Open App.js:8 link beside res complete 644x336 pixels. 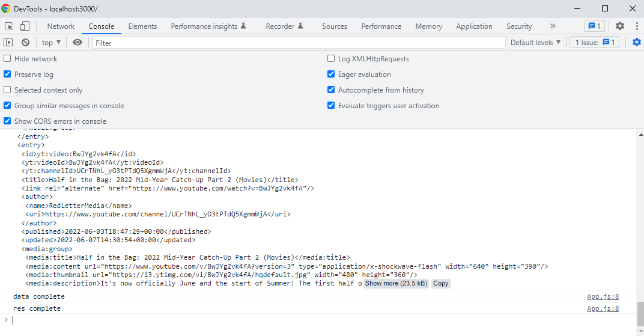(603, 308)
